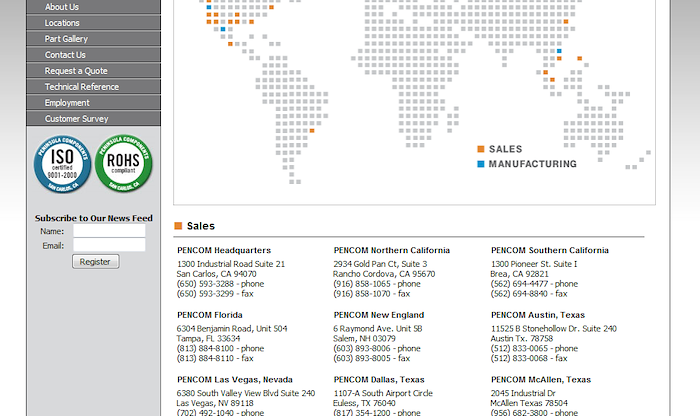Click the Email input field
700x416 pixels.
tap(109, 245)
